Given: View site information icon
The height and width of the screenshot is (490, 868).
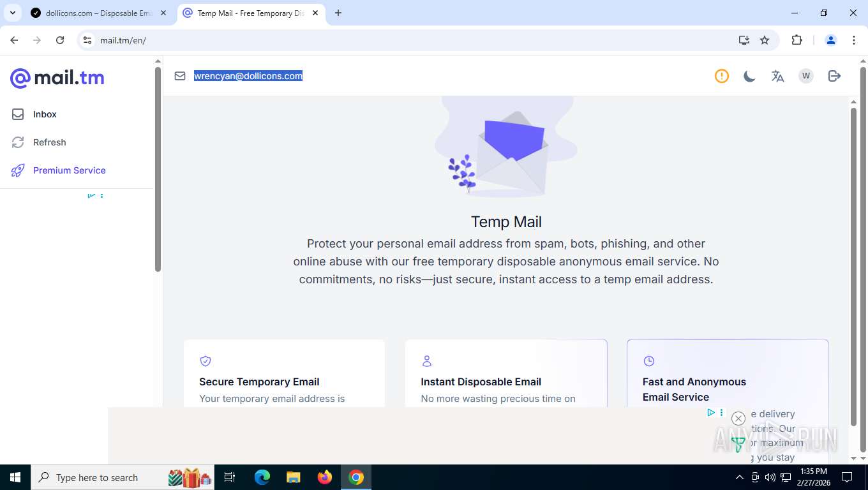Looking at the screenshot, I should coord(87,40).
